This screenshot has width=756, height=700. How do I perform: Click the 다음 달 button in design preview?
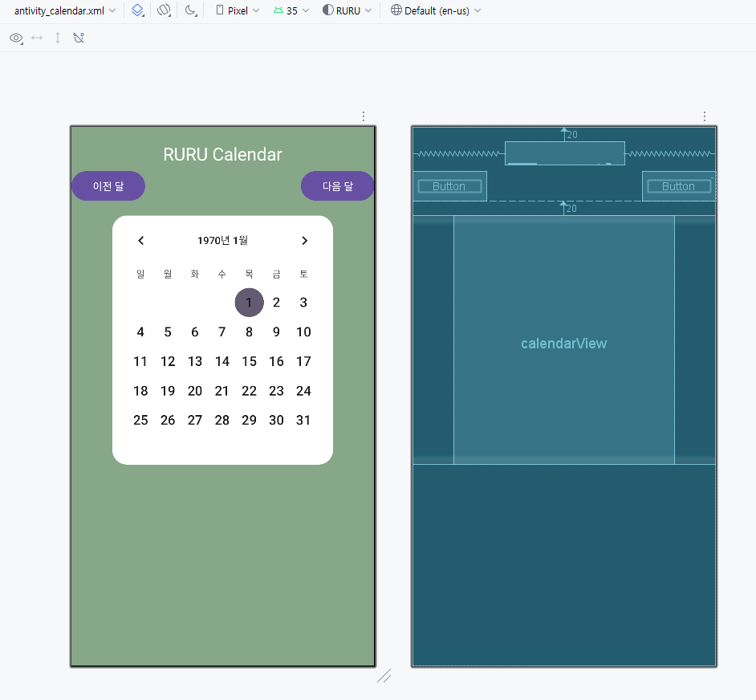pyautogui.click(x=338, y=185)
